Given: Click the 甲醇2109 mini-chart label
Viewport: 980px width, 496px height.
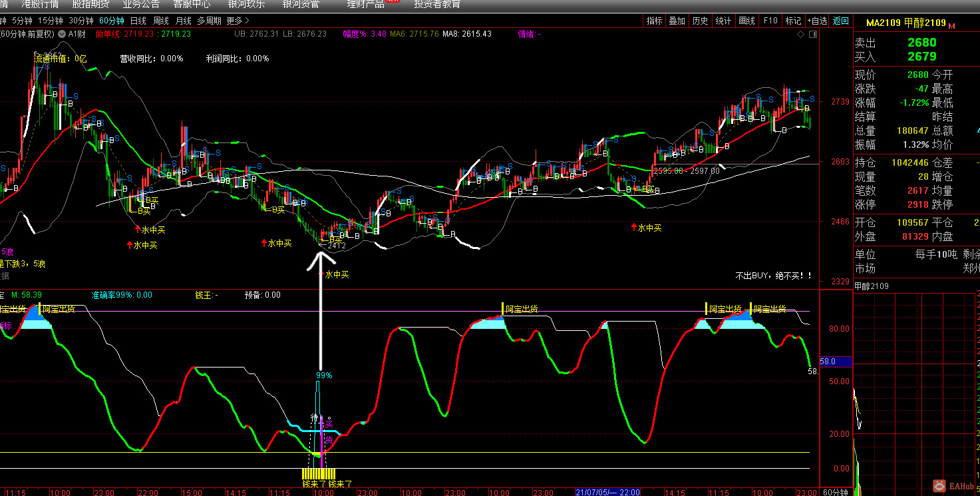Looking at the screenshot, I should (872, 286).
